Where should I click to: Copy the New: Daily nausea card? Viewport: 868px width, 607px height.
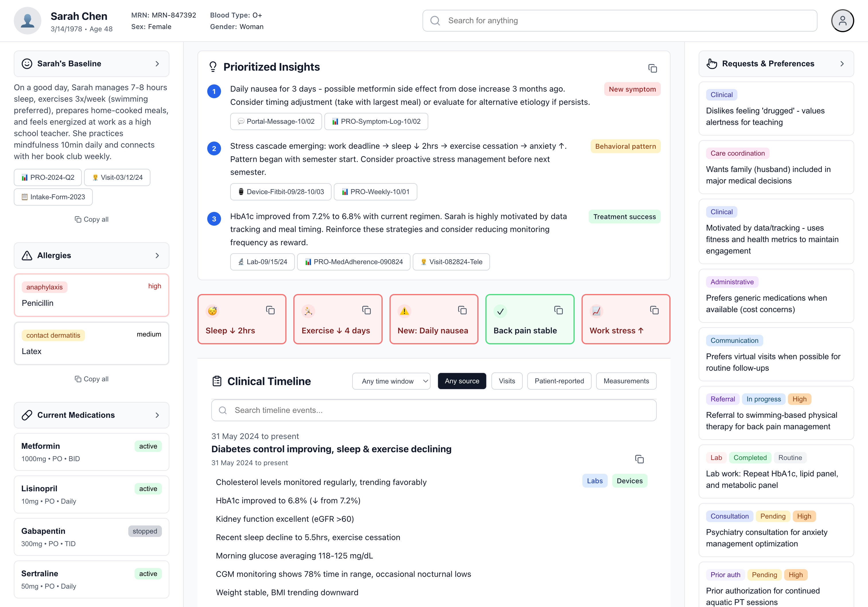pyautogui.click(x=462, y=310)
